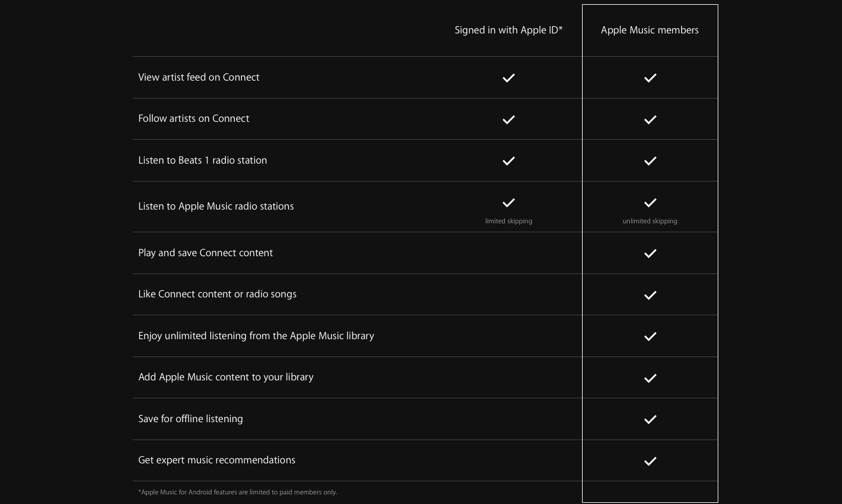Click members checkmark for Play and save Connect content

[650, 253]
